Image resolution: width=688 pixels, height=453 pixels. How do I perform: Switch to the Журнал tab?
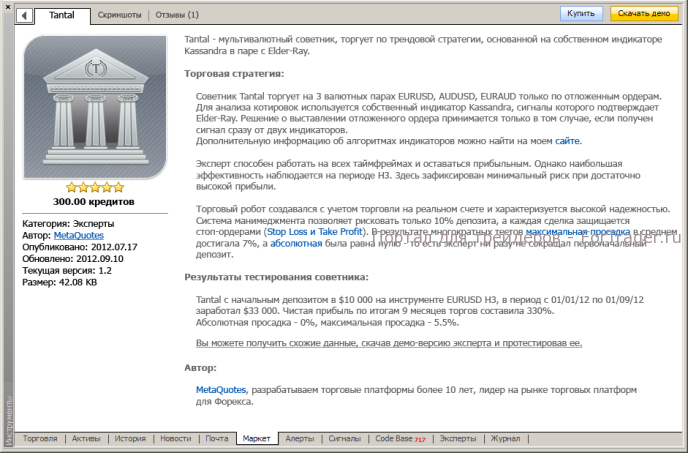[505, 439]
